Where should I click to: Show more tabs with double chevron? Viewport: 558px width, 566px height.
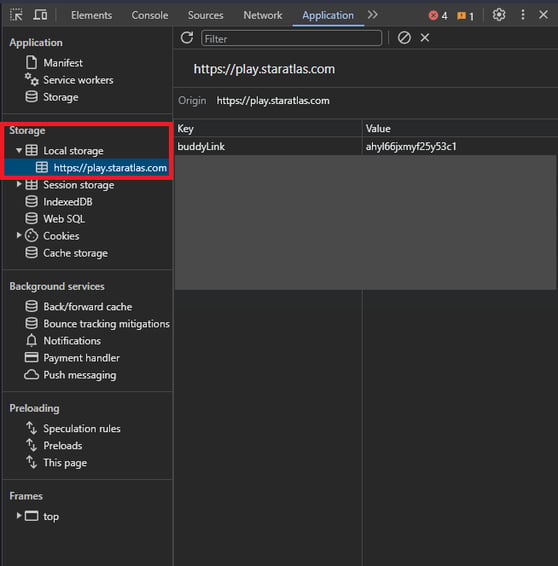[372, 15]
